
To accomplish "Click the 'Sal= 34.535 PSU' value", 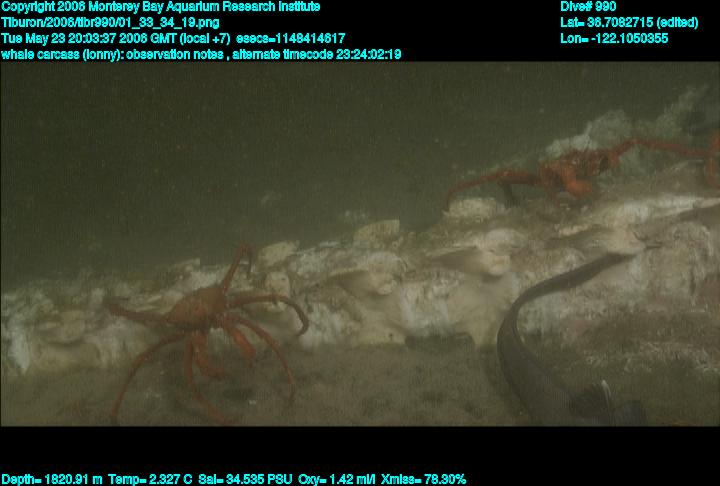I will [x=245, y=480].
